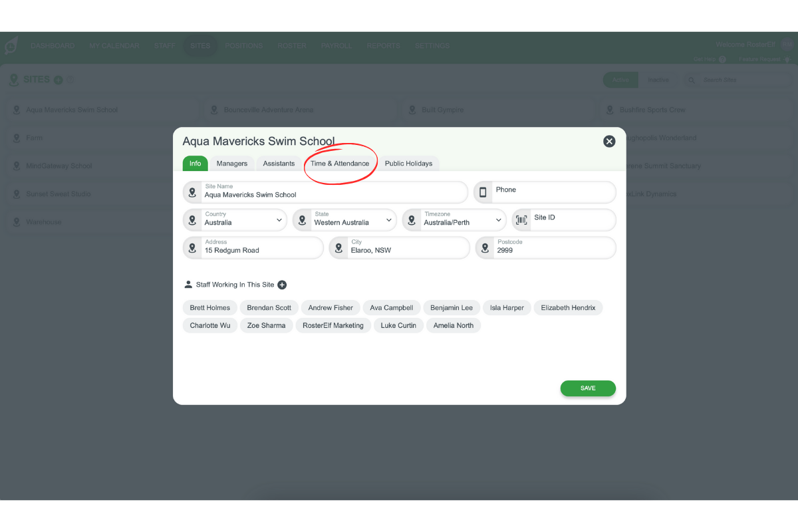The image size is (798, 532).
Task: Expand the State dropdown showing Western Australia
Action: [390, 219]
